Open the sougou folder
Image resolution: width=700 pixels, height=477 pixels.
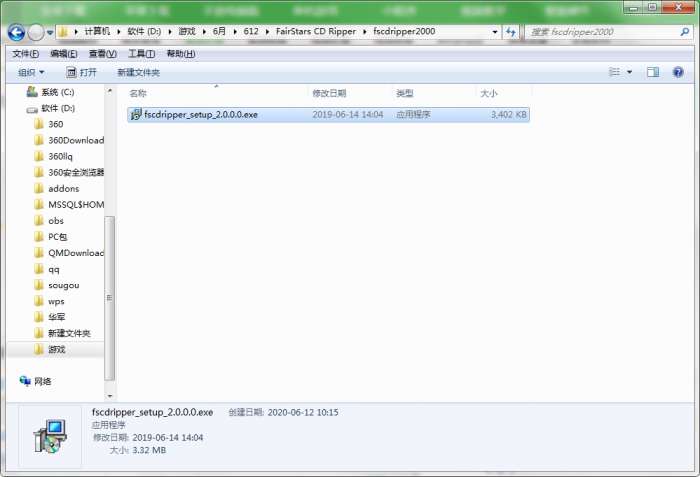click(x=57, y=285)
